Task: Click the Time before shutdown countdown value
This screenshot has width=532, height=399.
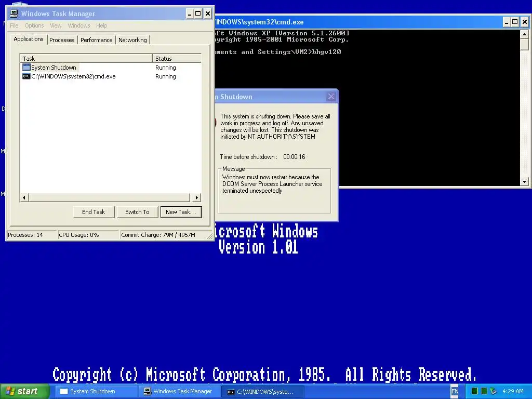Action: pos(294,157)
